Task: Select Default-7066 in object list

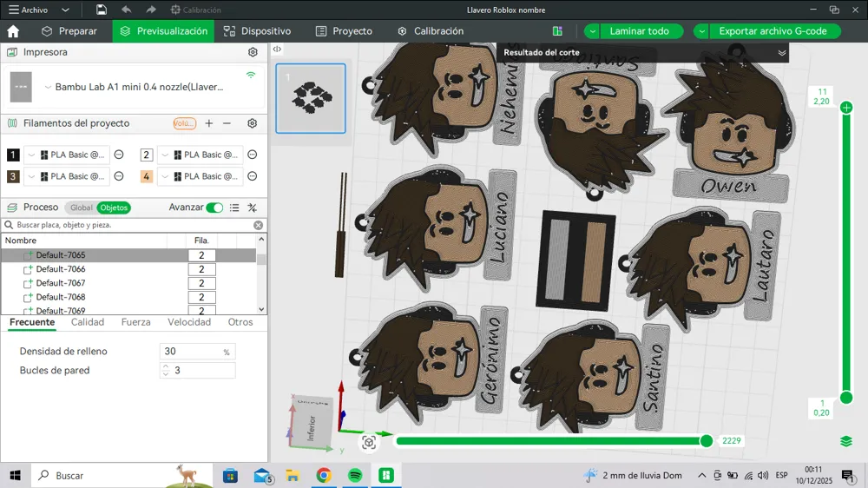Action: 61,268
